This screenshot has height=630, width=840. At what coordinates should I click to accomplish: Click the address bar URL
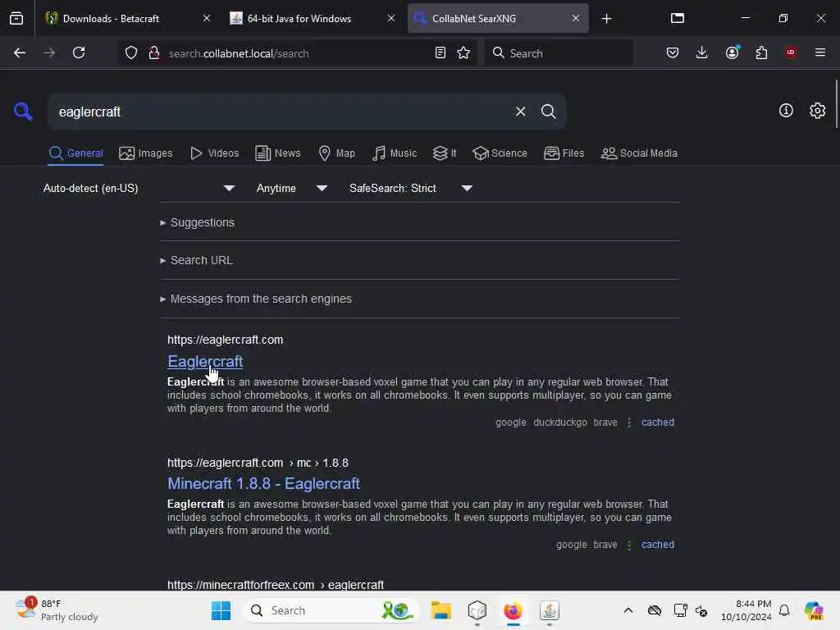(239, 53)
